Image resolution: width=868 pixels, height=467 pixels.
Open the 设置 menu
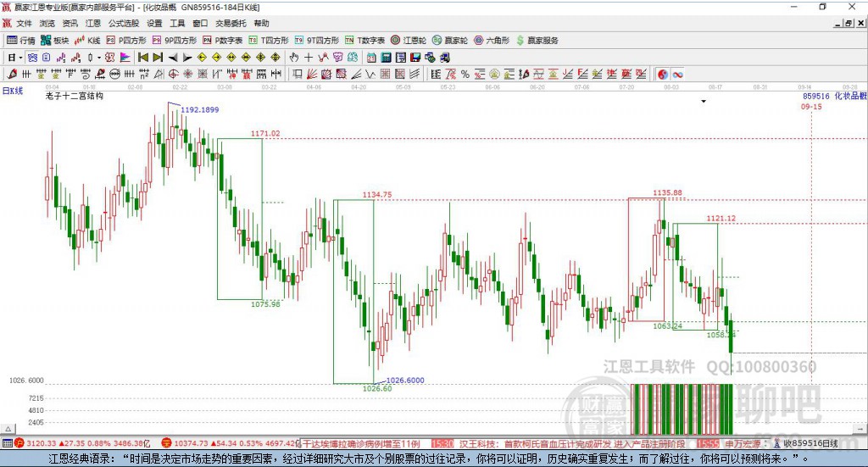[154, 23]
